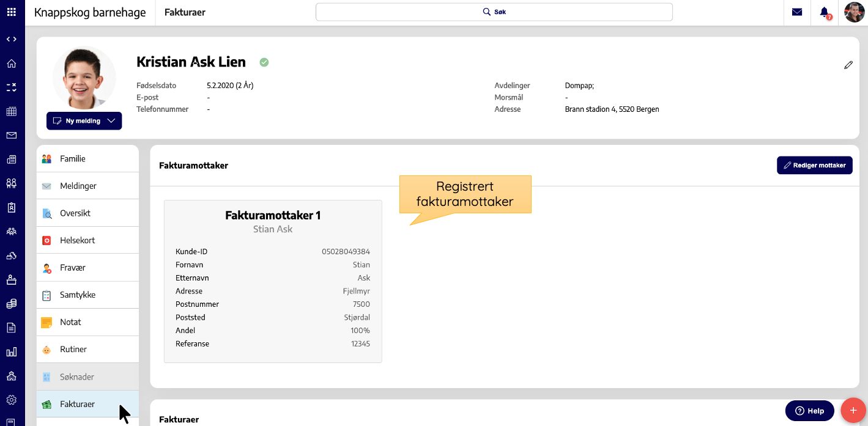The height and width of the screenshot is (426, 868).
Task: Open the Help button
Action: 809,411
